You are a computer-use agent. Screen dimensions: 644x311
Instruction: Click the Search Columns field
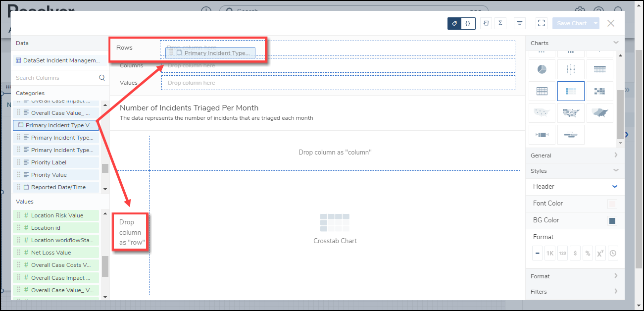click(55, 78)
